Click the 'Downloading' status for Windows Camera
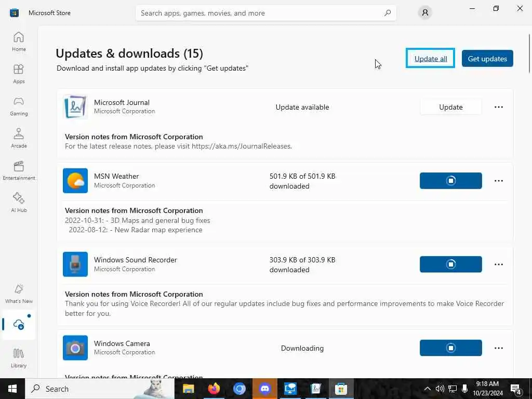Image resolution: width=532 pixels, height=399 pixels. 302,348
